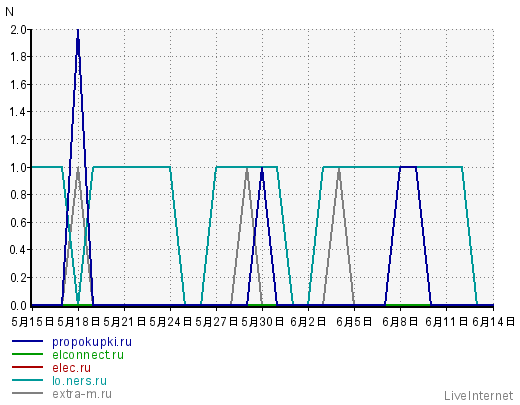
Task: Click the dark blue propokupki.ru legend line
Action: click(x=27, y=341)
